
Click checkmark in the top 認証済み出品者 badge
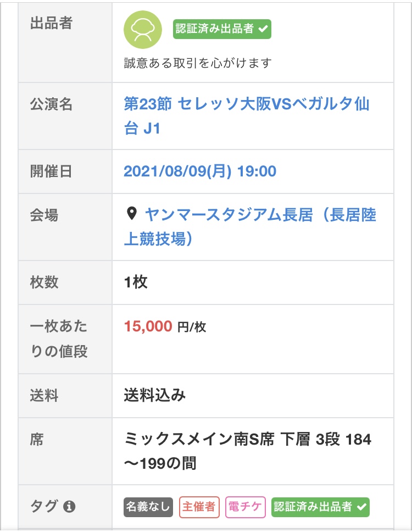pyautogui.click(x=263, y=29)
